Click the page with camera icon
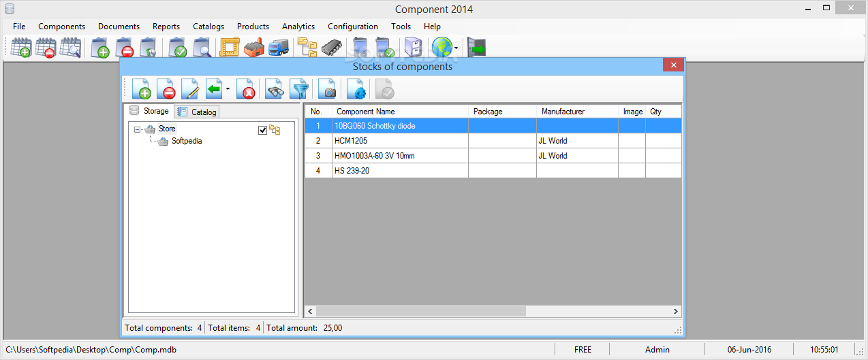The height and width of the screenshot is (360, 868). coord(328,89)
